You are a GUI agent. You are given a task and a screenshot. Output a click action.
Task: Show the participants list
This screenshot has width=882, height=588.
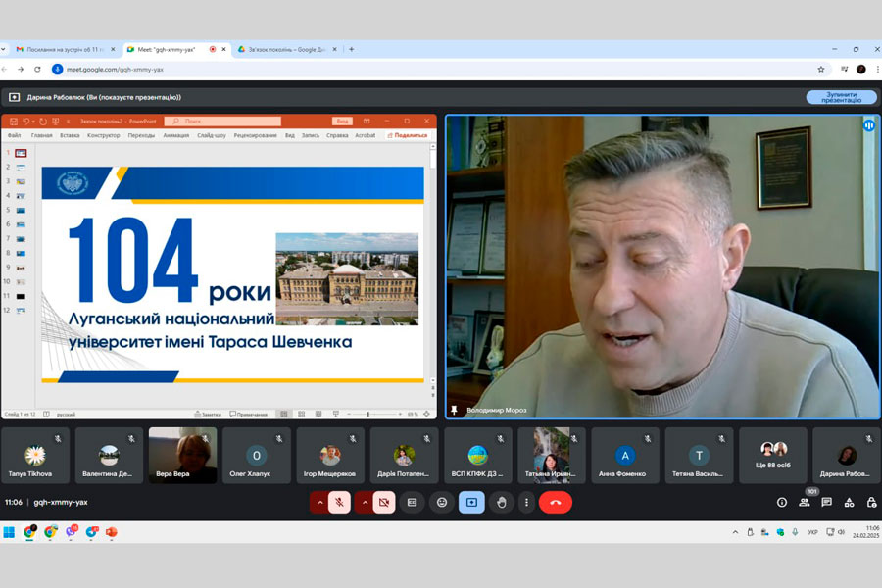point(805,502)
